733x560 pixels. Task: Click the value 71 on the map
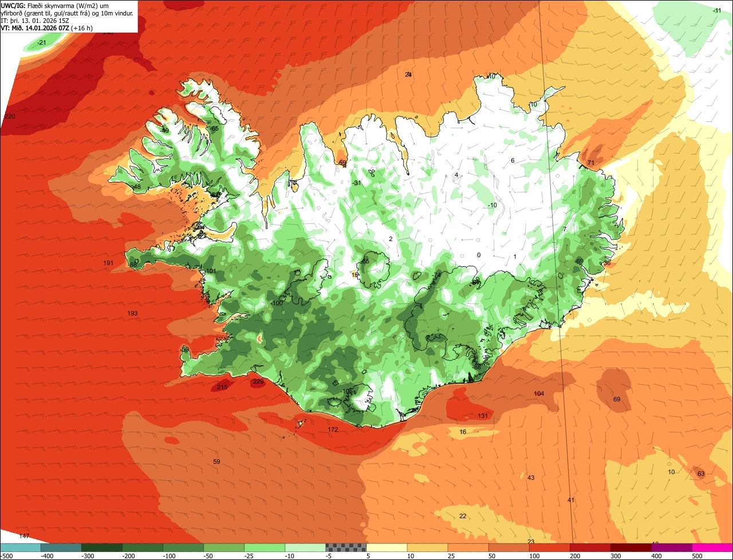591,164
